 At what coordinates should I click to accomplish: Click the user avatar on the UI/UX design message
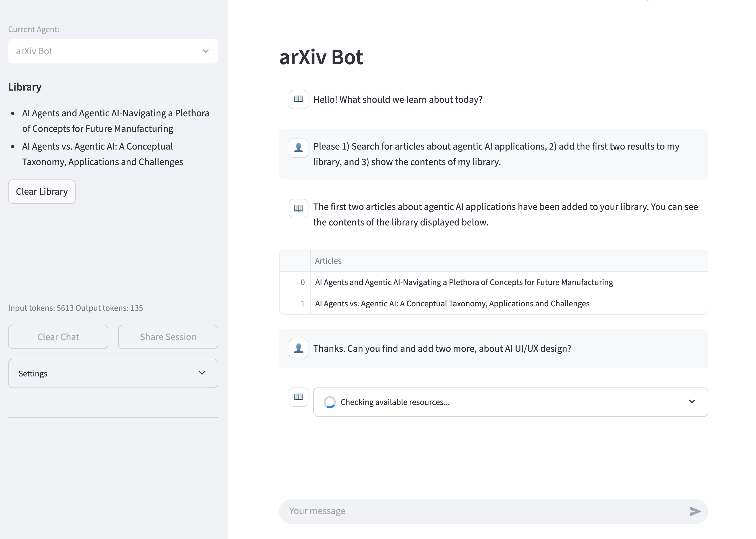pyautogui.click(x=298, y=348)
